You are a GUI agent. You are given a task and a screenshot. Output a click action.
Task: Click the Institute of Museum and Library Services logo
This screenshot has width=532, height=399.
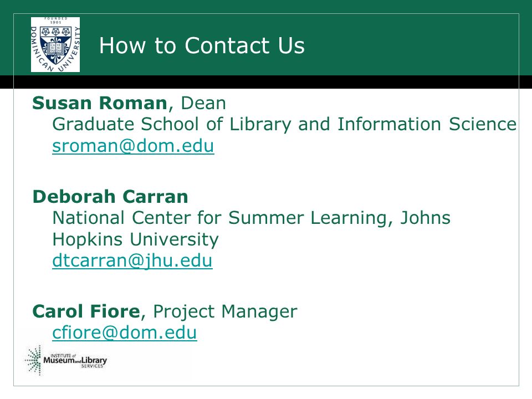tap(66, 360)
